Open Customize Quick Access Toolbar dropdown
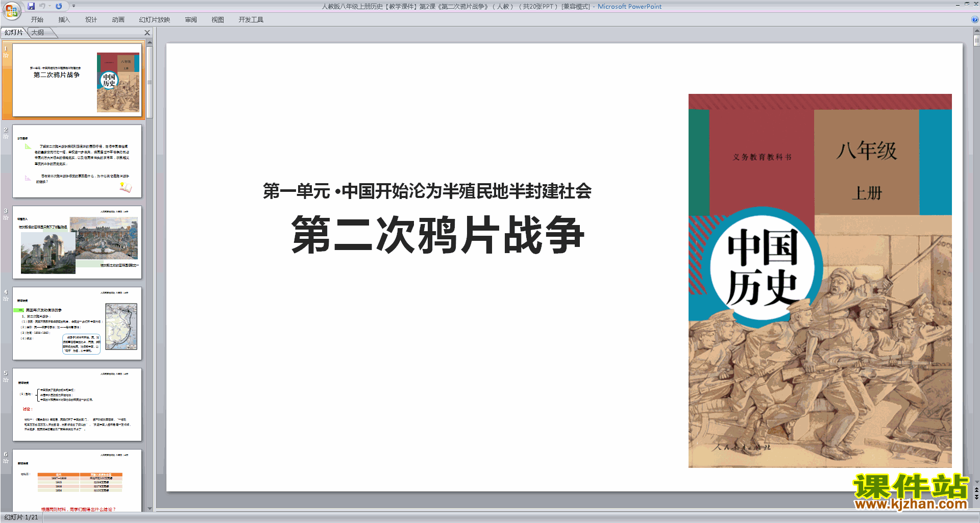 pos(73,6)
